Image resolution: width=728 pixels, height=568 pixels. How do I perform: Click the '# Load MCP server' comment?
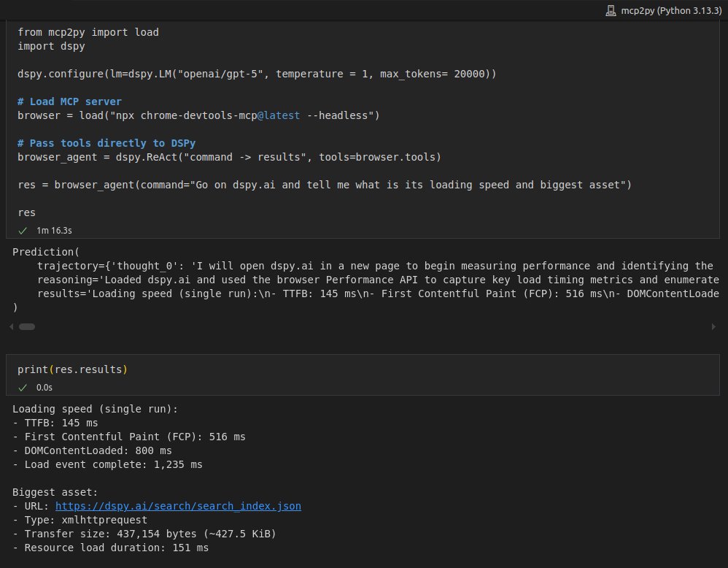(x=69, y=101)
